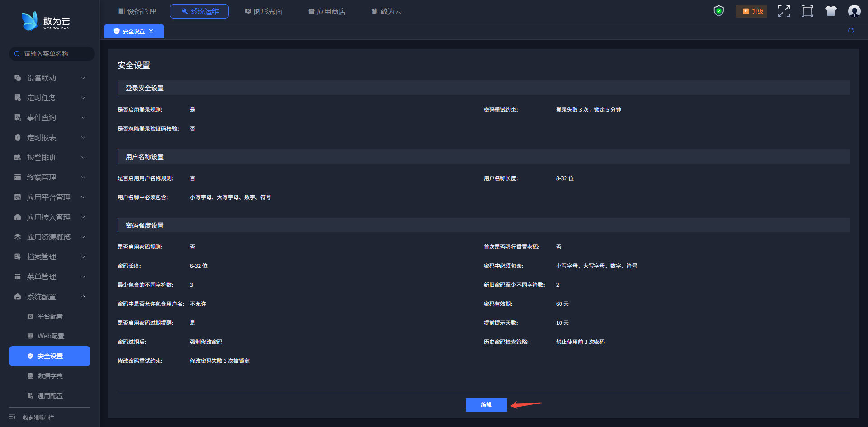This screenshot has height=427, width=868.
Task: Enter fullscreen with the expand arrows icon
Action: point(783,11)
